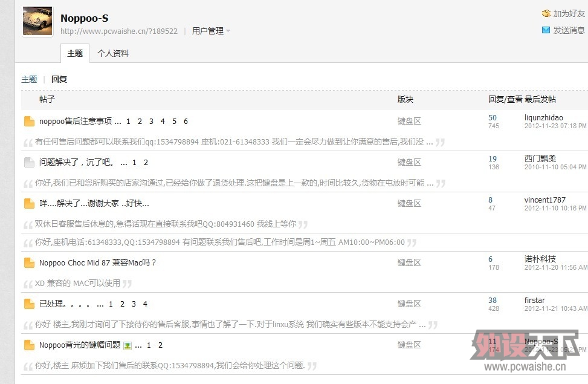Screen dimensions: 588x384
Task: Open 键盘区 board in 已处理 row
Action: [409, 304]
